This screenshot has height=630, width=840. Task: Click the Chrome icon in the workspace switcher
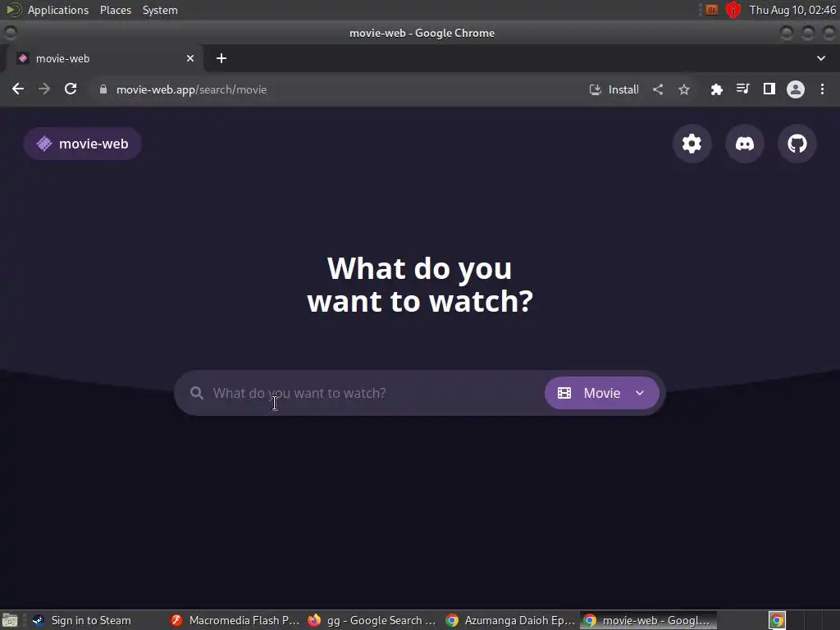point(777,620)
